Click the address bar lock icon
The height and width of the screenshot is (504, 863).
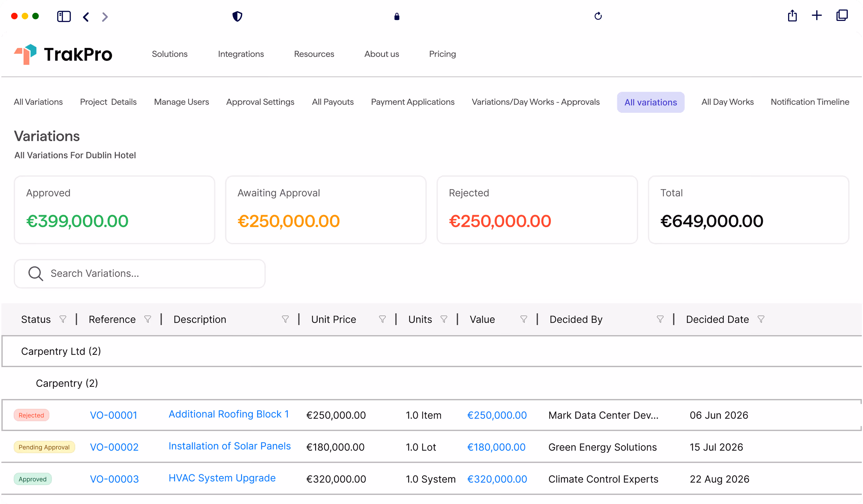point(397,16)
